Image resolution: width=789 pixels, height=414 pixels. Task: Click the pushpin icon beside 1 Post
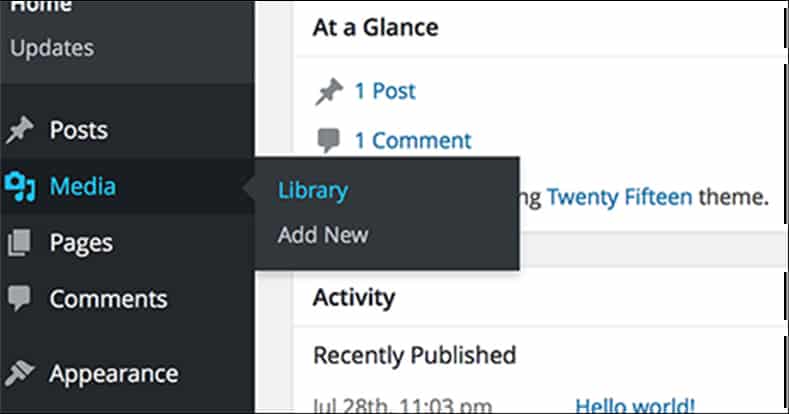click(329, 92)
